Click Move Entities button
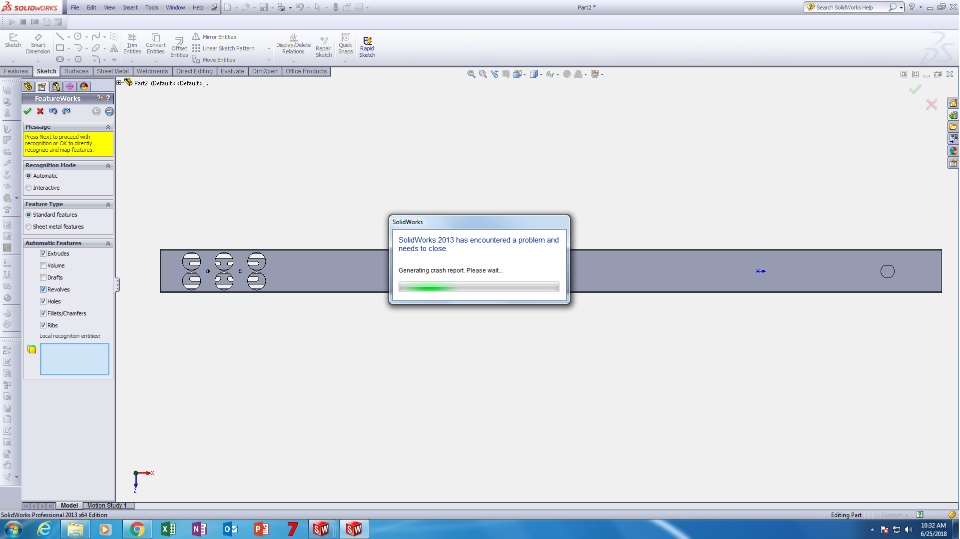Image resolution: width=960 pixels, height=539 pixels. point(214,60)
